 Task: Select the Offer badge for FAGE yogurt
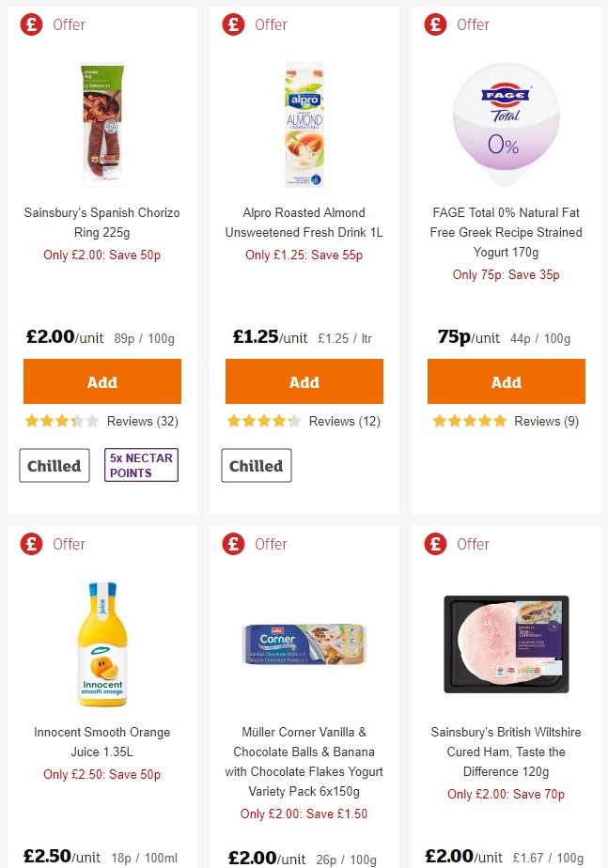(435, 25)
